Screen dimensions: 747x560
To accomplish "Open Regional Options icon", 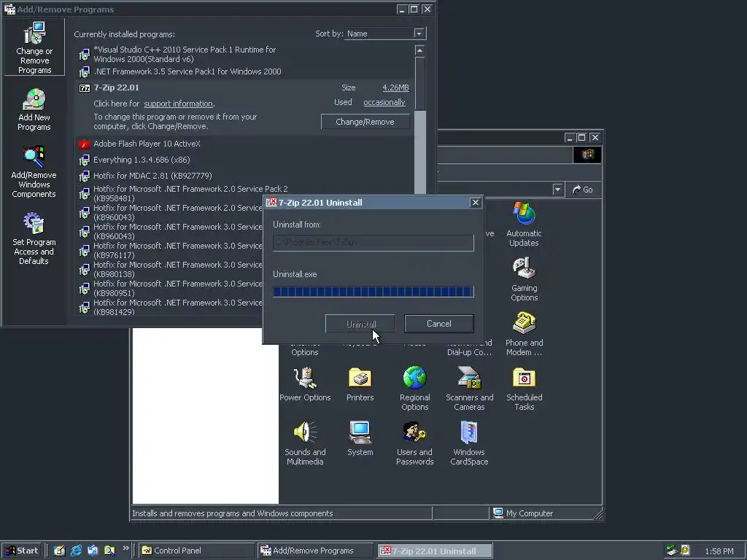I will click(414, 389).
